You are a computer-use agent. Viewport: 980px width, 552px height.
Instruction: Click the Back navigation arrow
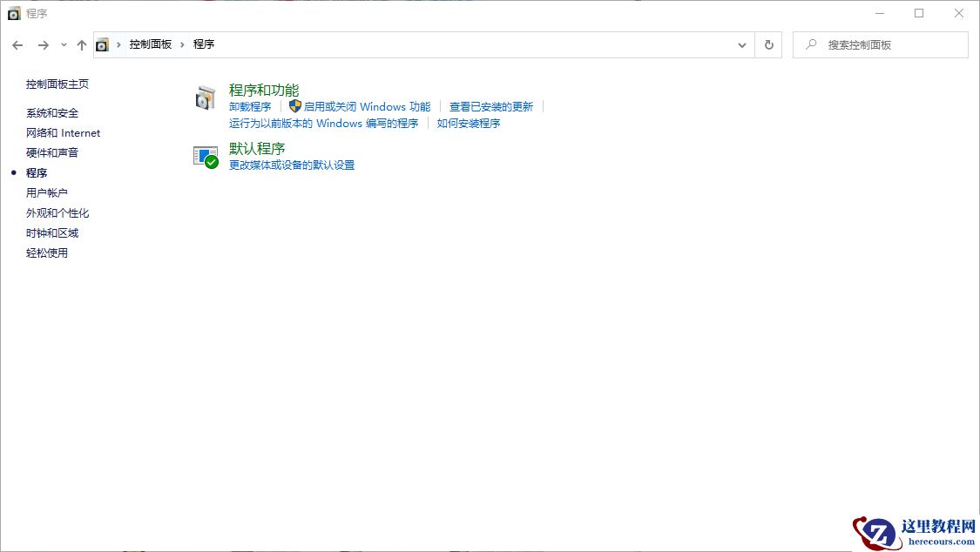coord(17,44)
